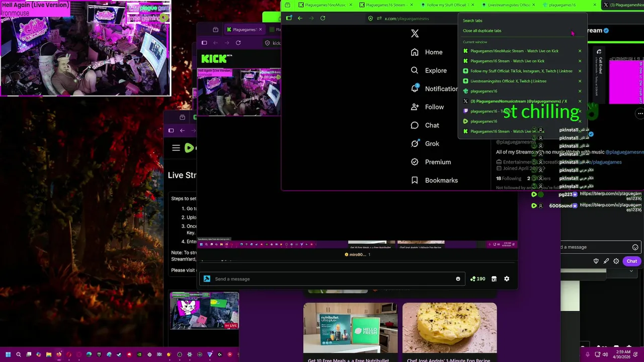Open Explore search icon on X
644x362 pixels.
415,70
